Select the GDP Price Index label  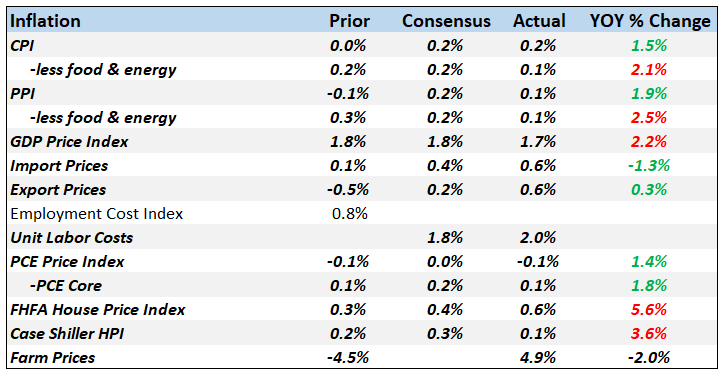click(69, 141)
